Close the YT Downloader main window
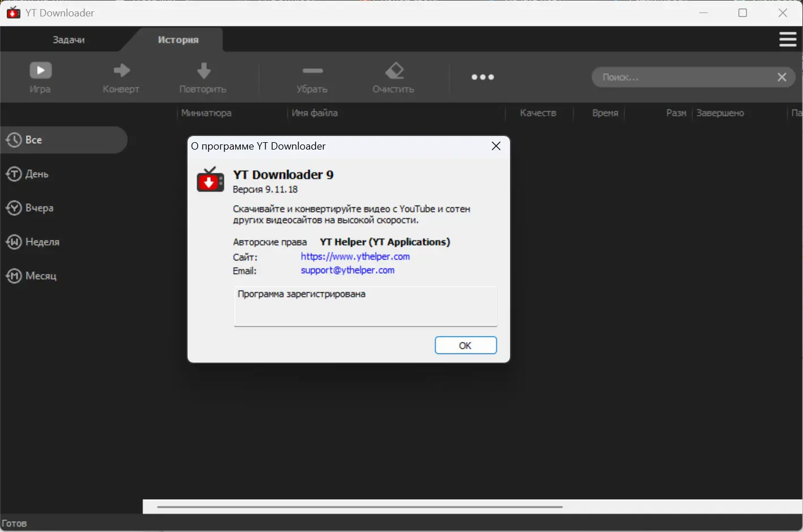 click(x=783, y=12)
